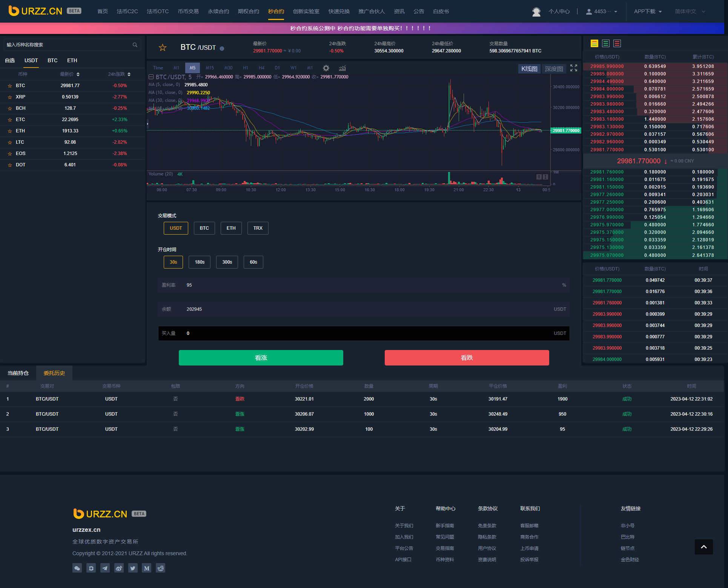Click the 买入量 amount input field
This screenshot has width=728, height=588.
point(362,333)
